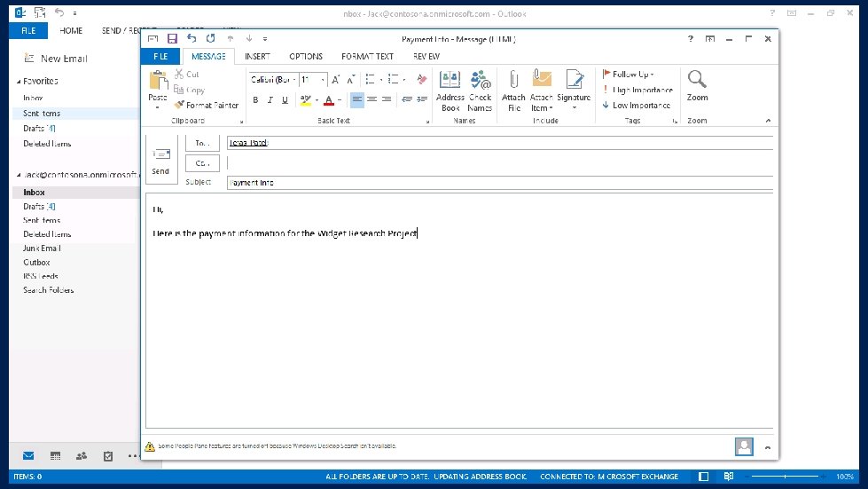Mark message as High Importance
This screenshot has height=489, width=868.
(x=637, y=90)
